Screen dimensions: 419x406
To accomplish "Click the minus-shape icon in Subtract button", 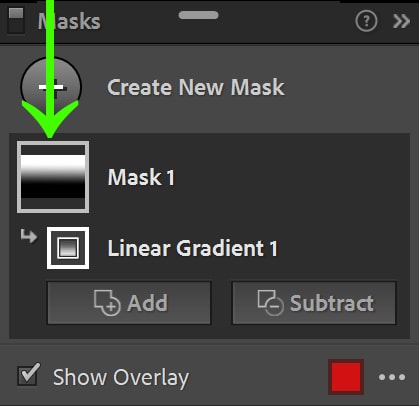I will 270,303.
